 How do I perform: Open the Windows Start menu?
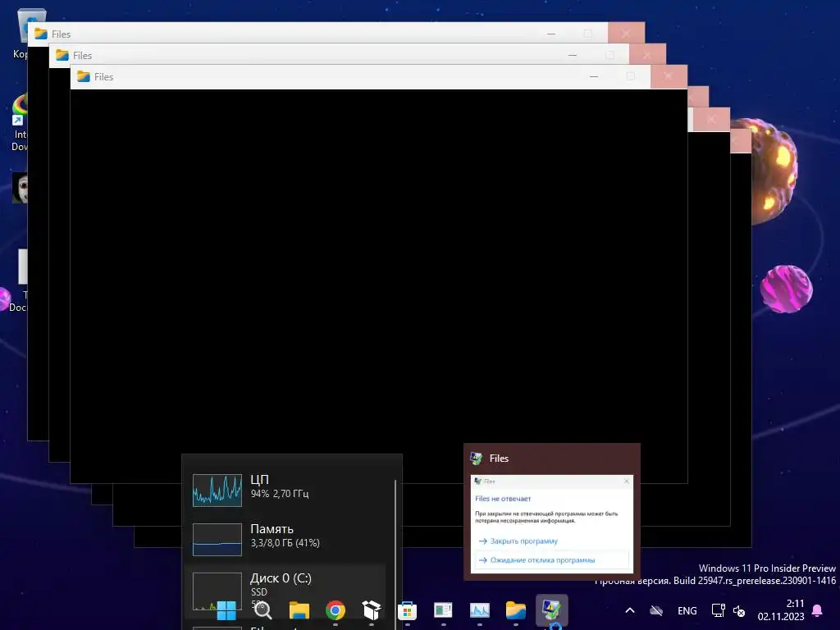click(x=226, y=610)
